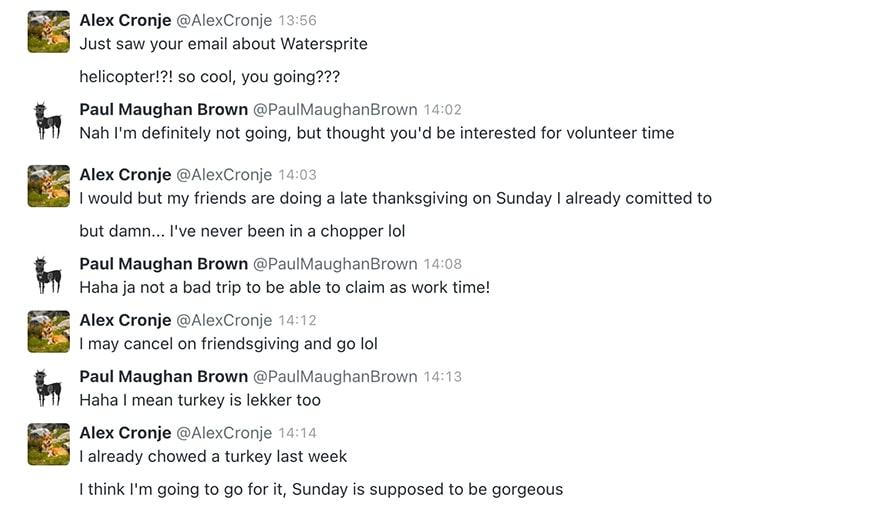Click Paul Maughan Brown's avatar at 14:02

pos(48,120)
